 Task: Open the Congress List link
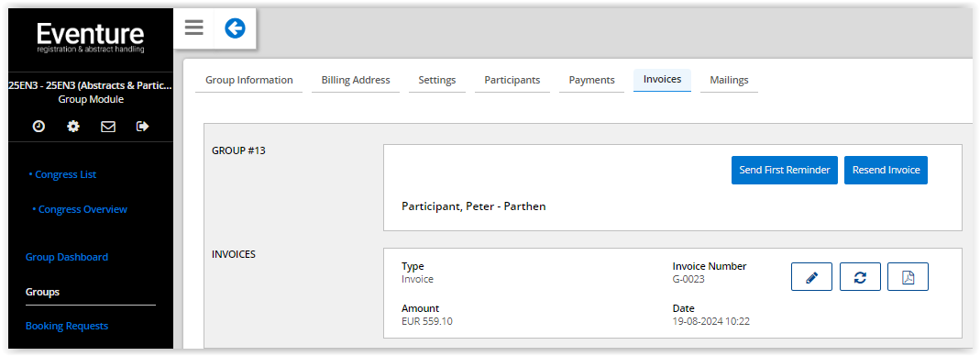coord(63,174)
